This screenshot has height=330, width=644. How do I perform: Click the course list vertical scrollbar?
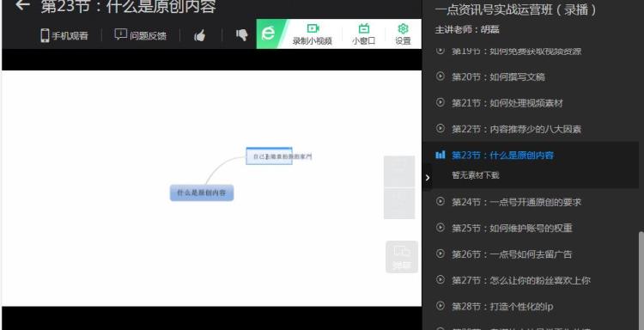pos(641,279)
